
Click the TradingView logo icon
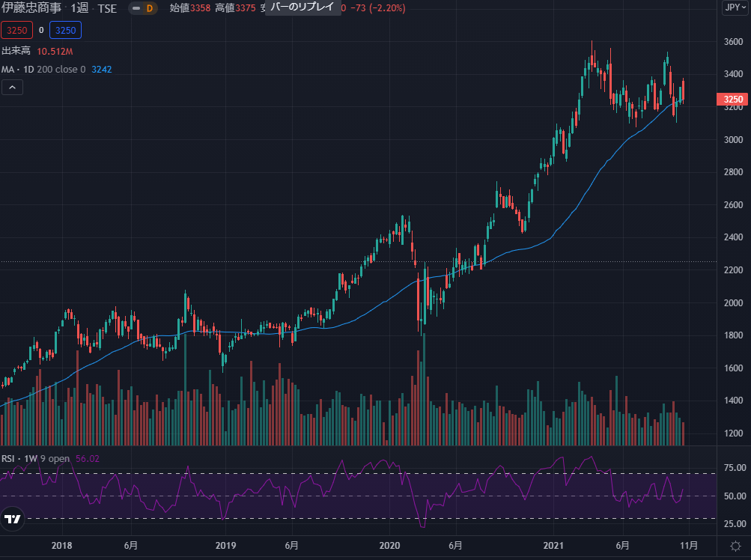coord(12,518)
